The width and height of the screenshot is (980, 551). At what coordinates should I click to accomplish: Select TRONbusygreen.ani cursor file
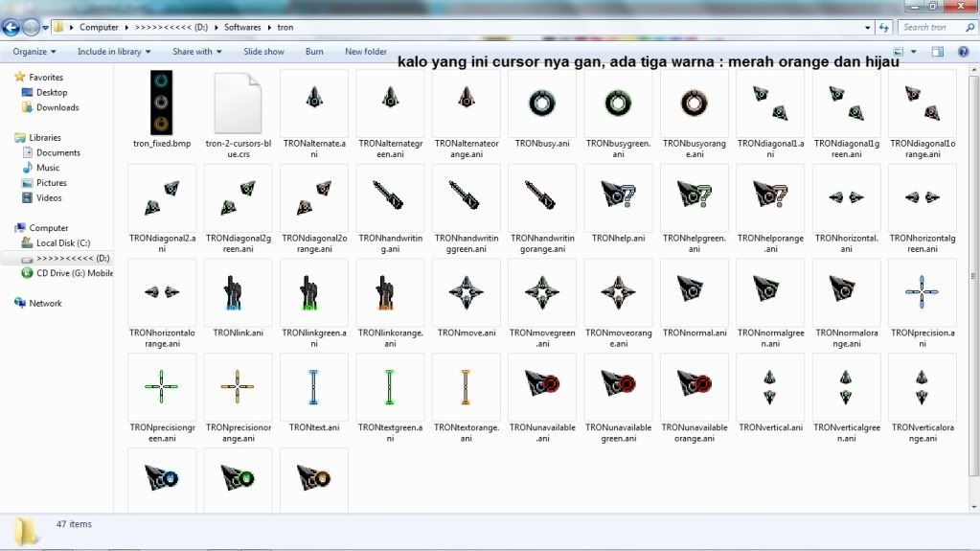(x=618, y=103)
